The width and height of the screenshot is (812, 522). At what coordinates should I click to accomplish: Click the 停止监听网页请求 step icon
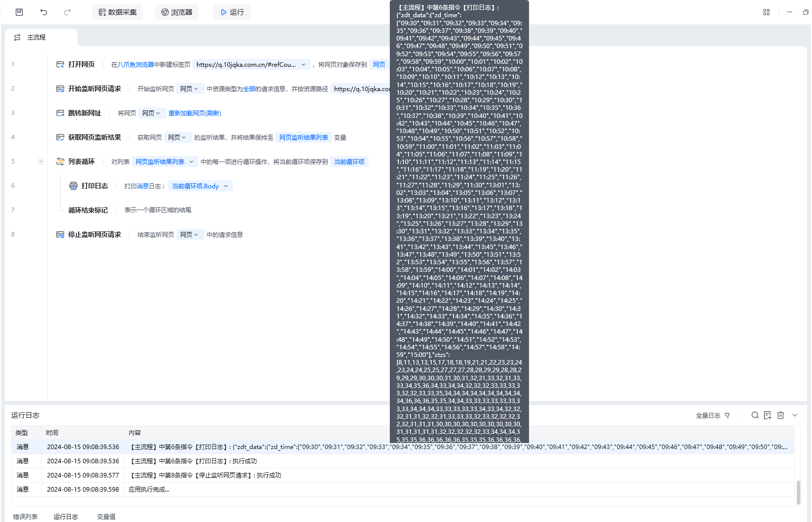[x=60, y=234]
